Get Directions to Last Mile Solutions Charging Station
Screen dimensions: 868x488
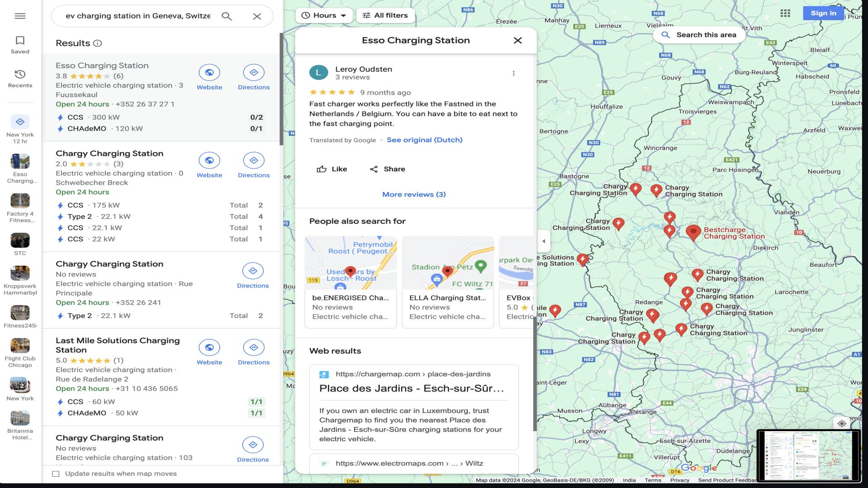click(254, 352)
